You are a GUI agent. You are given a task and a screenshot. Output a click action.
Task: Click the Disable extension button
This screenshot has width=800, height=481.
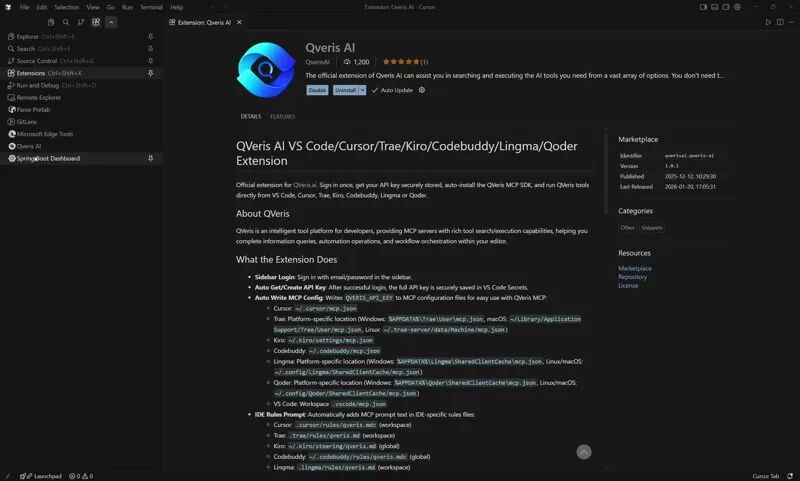(317, 90)
